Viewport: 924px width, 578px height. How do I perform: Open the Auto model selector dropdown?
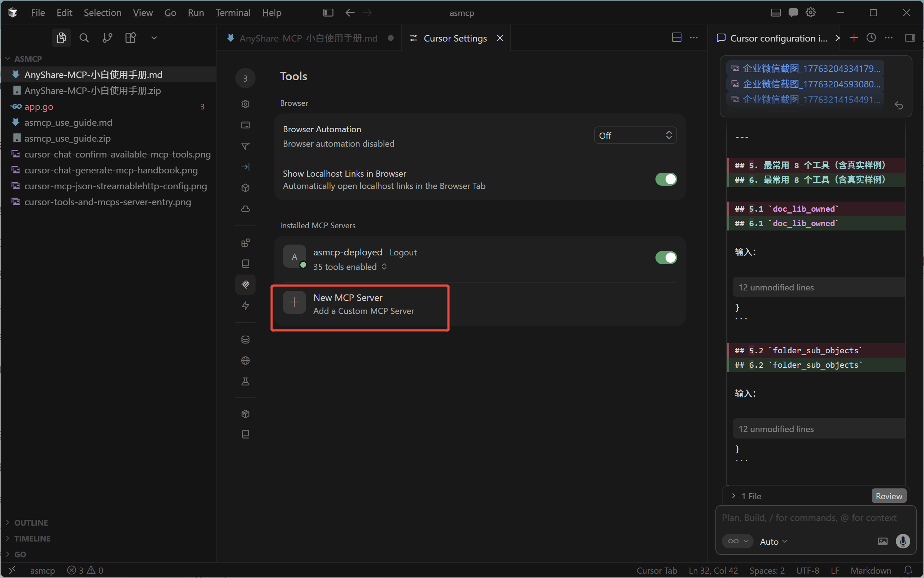(x=773, y=542)
